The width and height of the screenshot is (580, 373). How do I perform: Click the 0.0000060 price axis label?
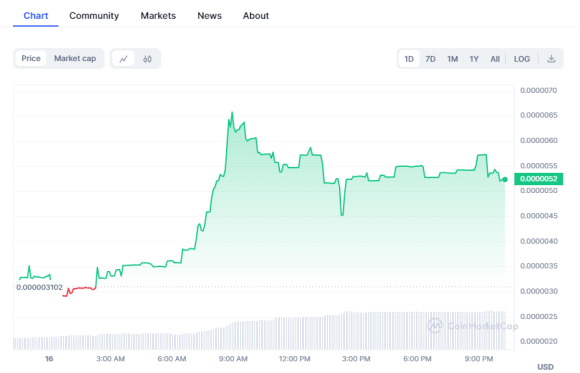click(539, 140)
